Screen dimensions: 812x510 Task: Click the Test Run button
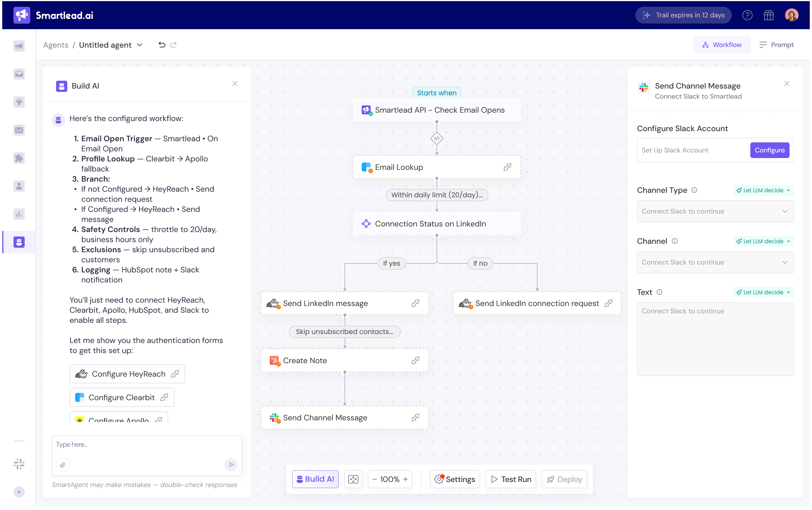[511, 479]
